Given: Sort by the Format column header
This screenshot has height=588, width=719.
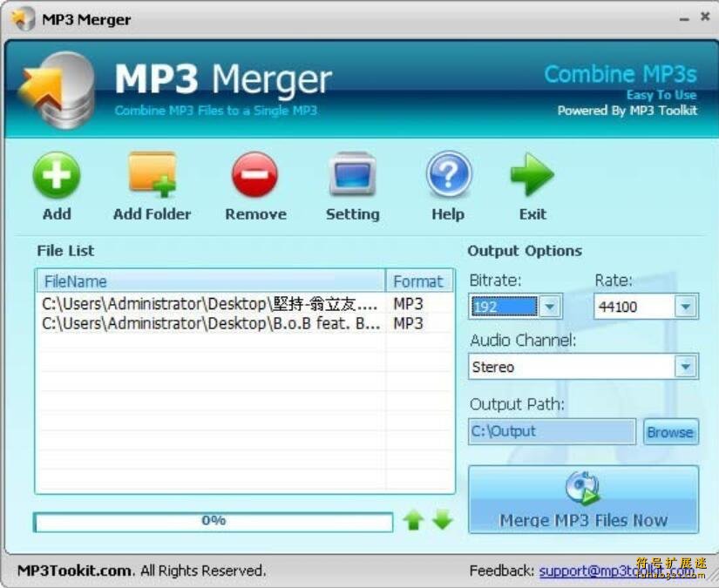Looking at the screenshot, I should pyautogui.click(x=419, y=281).
